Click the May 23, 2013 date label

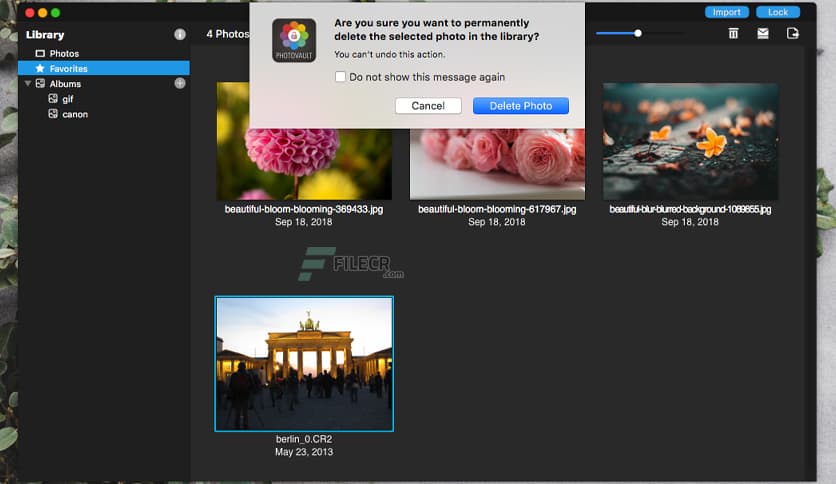[304, 451]
